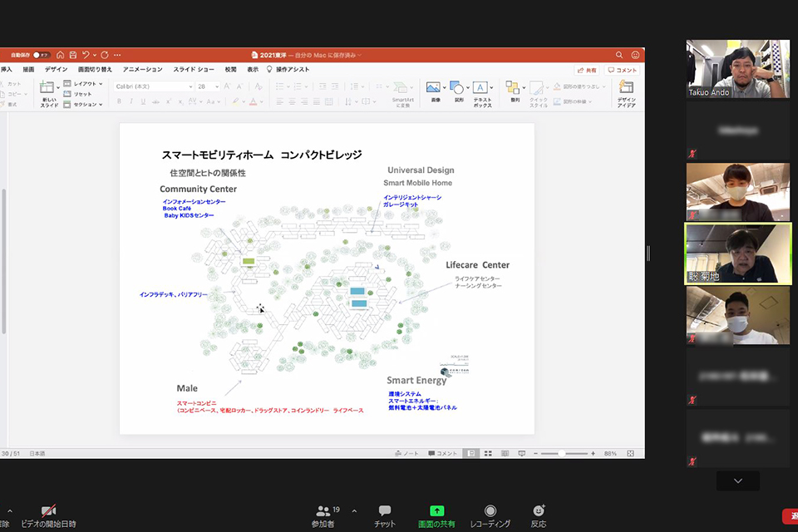The image size is (798, 532).
Task: Click the center text alignment icon
Action: click(x=292, y=101)
